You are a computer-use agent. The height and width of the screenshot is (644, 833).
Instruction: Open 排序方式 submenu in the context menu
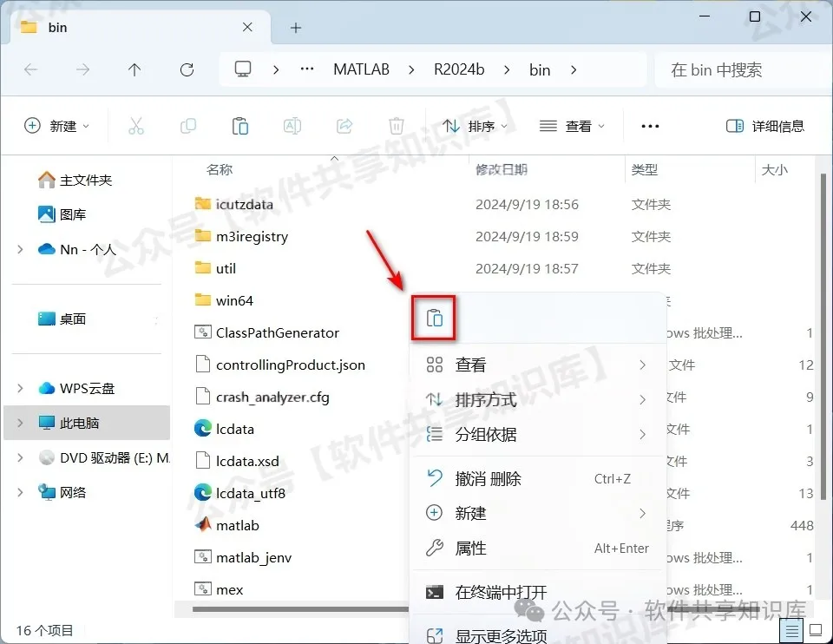(538, 399)
